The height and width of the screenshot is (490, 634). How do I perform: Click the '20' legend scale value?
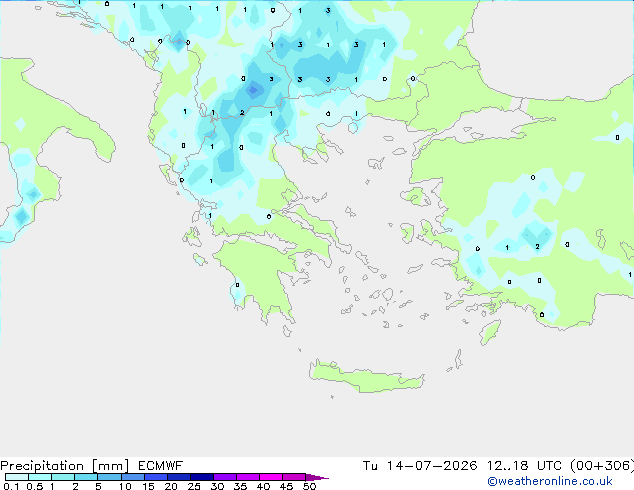coord(171,486)
